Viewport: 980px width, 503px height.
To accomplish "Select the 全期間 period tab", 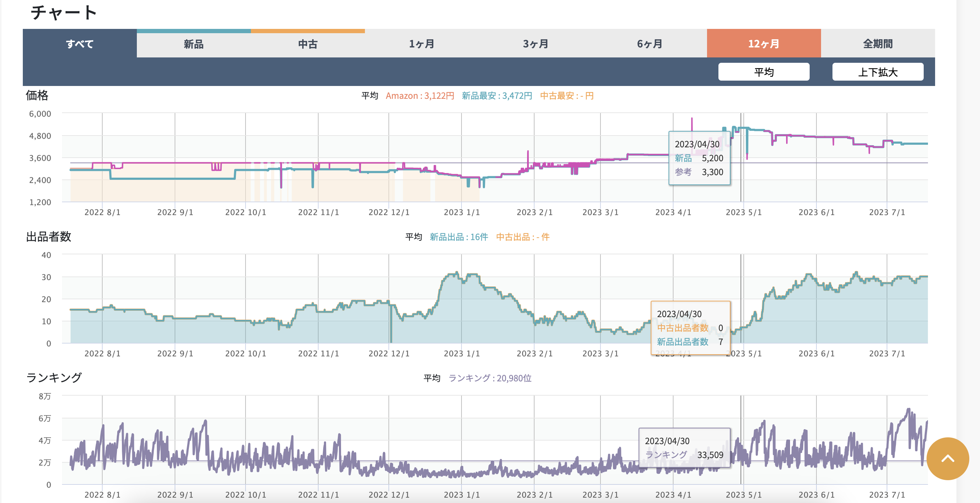I will (x=878, y=44).
